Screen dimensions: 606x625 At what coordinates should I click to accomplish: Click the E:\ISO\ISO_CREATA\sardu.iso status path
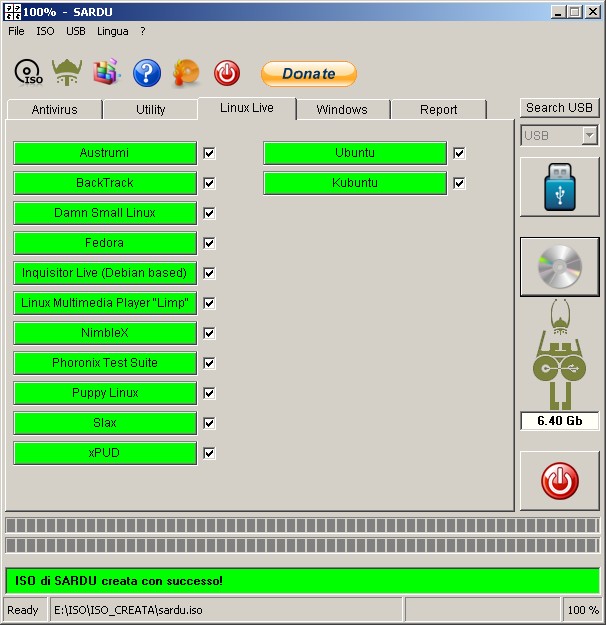point(128,610)
